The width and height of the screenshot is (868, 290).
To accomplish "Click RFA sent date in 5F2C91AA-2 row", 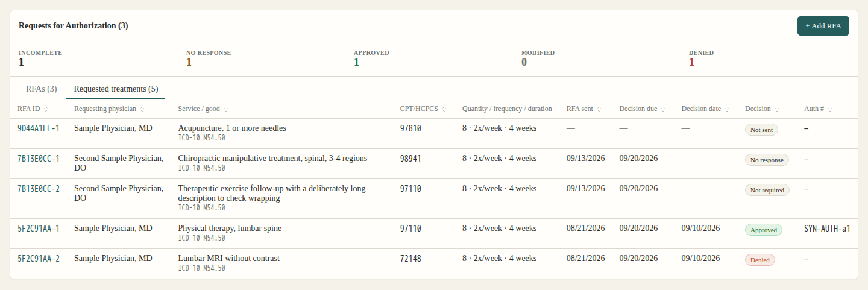I will click(586, 259).
